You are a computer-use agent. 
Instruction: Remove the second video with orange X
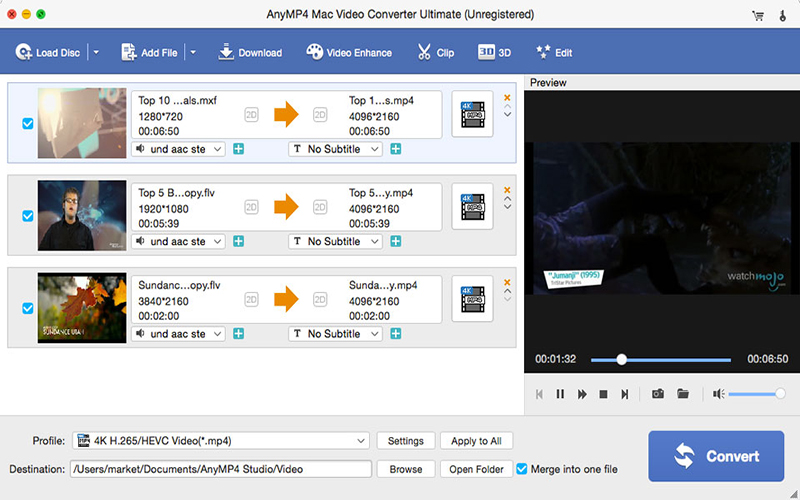[507, 190]
